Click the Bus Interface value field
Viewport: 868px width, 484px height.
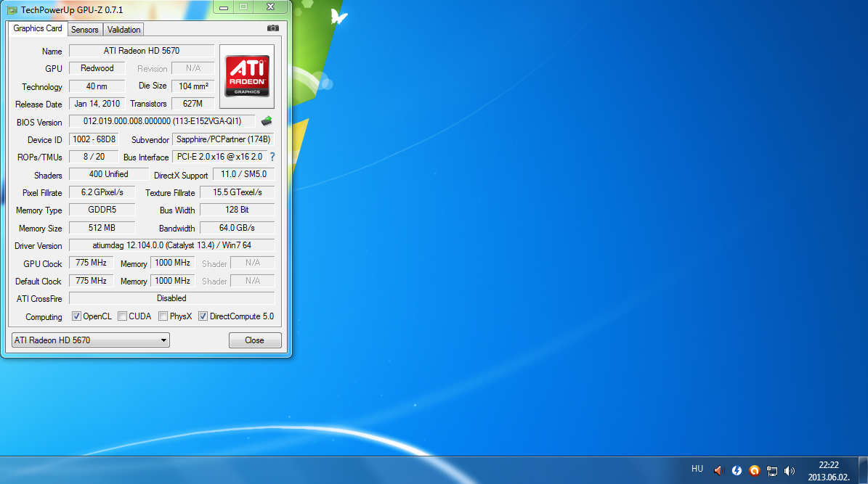pyautogui.click(x=220, y=157)
